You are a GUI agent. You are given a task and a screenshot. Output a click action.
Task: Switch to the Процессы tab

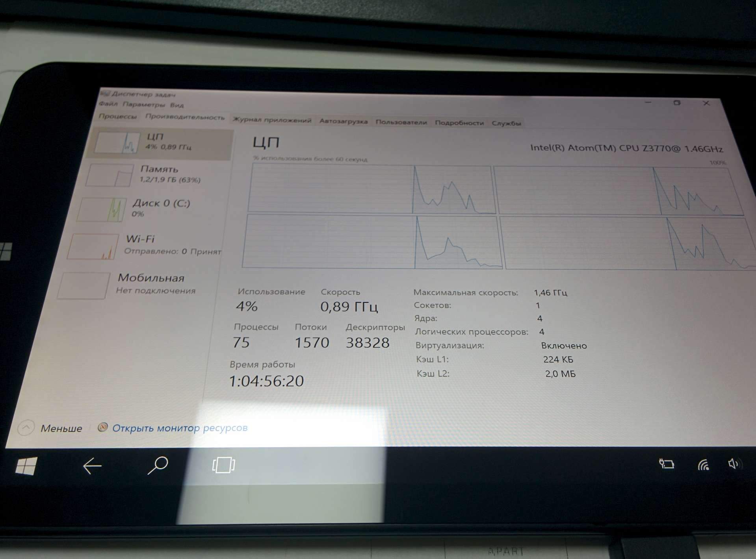point(117,117)
